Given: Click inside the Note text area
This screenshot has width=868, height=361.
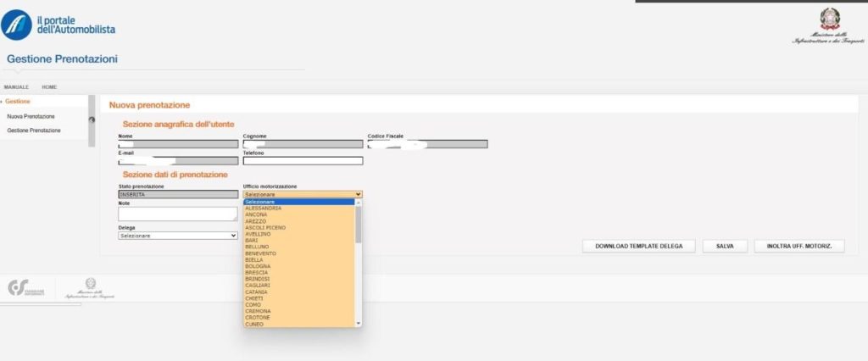Looking at the screenshot, I should [x=178, y=214].
